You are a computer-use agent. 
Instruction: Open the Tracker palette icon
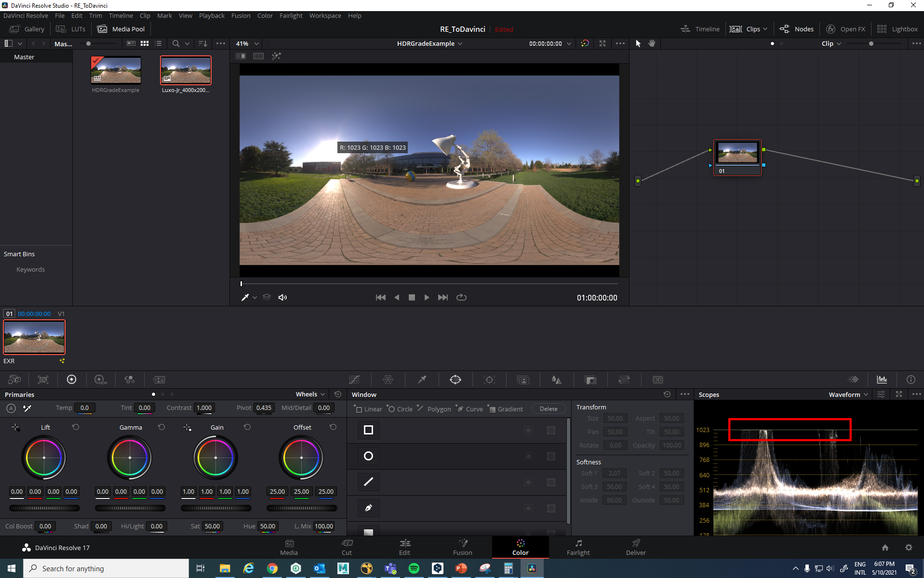pyautogui.click(x=489, y=380)
